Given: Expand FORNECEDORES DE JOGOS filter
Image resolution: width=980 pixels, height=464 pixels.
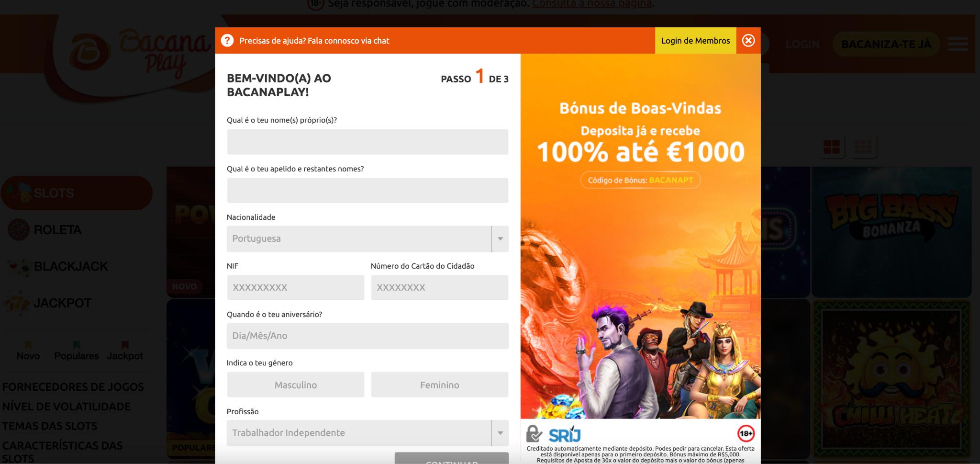Looking at the screenshot, I should click(73, 387).
